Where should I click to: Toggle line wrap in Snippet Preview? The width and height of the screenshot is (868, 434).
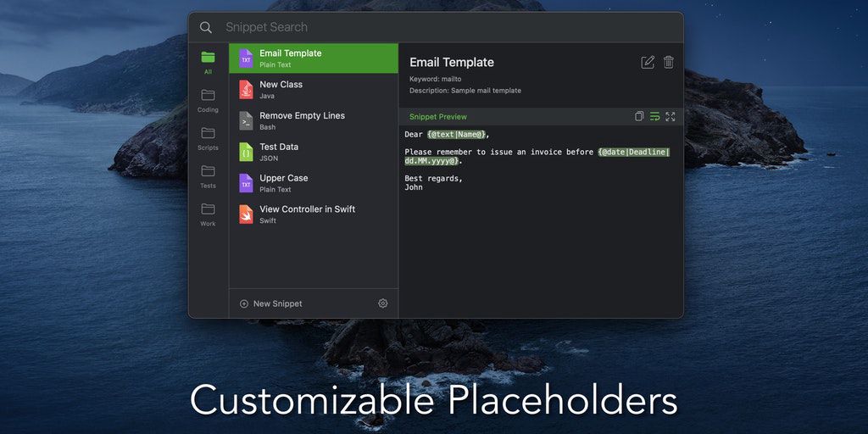[x=655, y=116]
